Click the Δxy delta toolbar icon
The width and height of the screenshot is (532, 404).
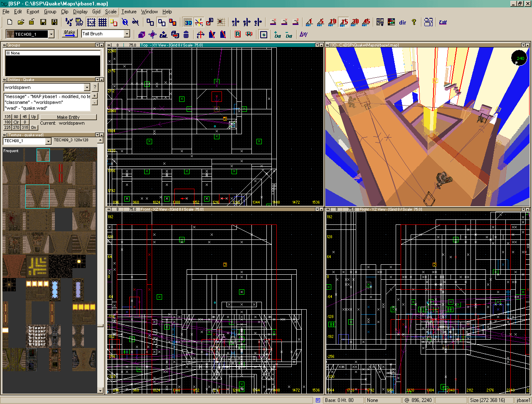tap(304, 34)
